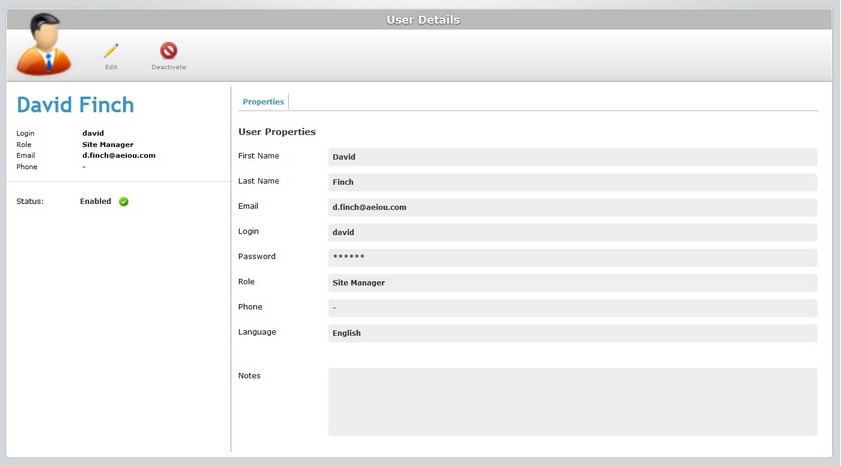
Task: Click the green Enabled status checkmark
Action: (x=123, y=202)
